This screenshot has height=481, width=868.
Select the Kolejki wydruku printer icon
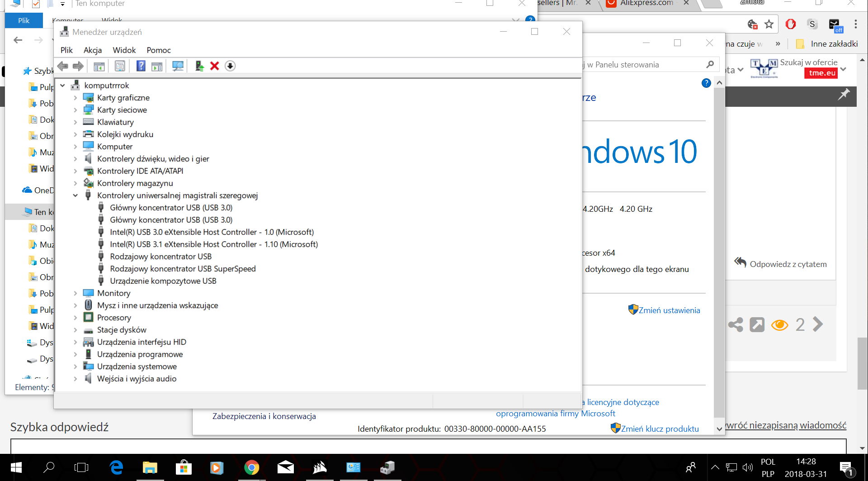tap(89, 134)
